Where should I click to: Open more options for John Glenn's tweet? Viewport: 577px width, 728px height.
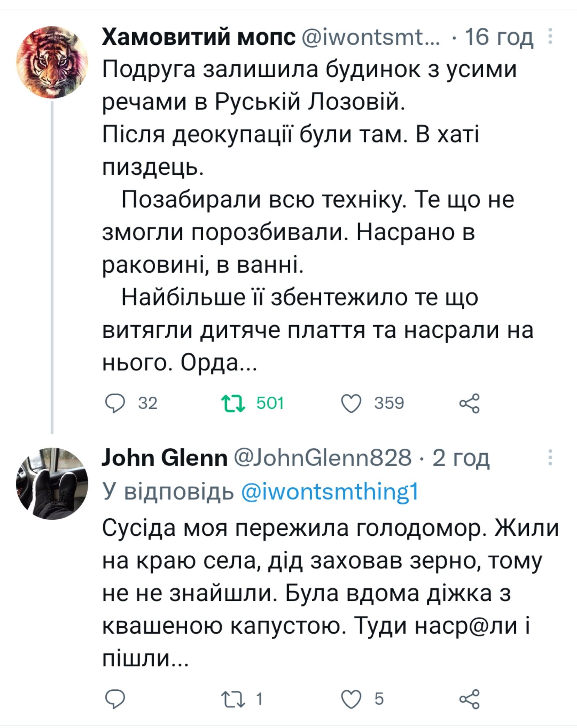coord(550,457)
